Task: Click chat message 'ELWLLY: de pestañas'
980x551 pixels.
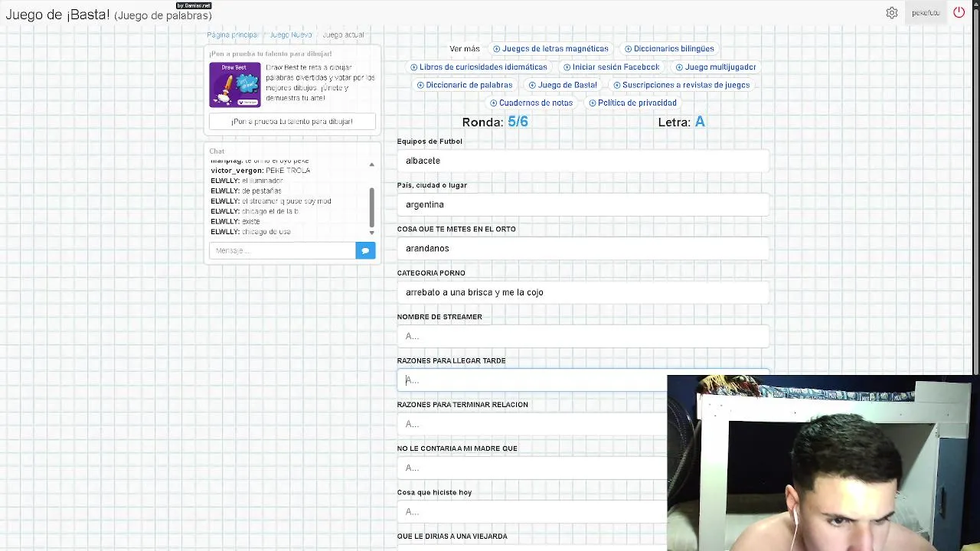Action: coord(246,191)
